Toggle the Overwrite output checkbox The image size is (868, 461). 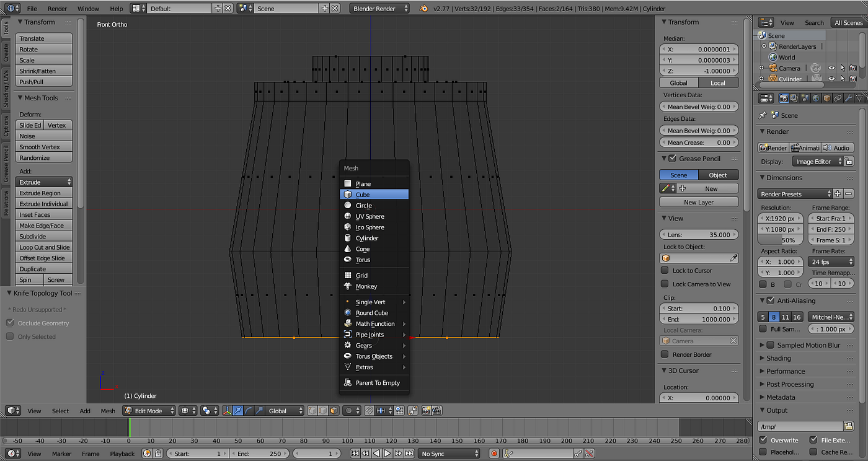(763, 440)
